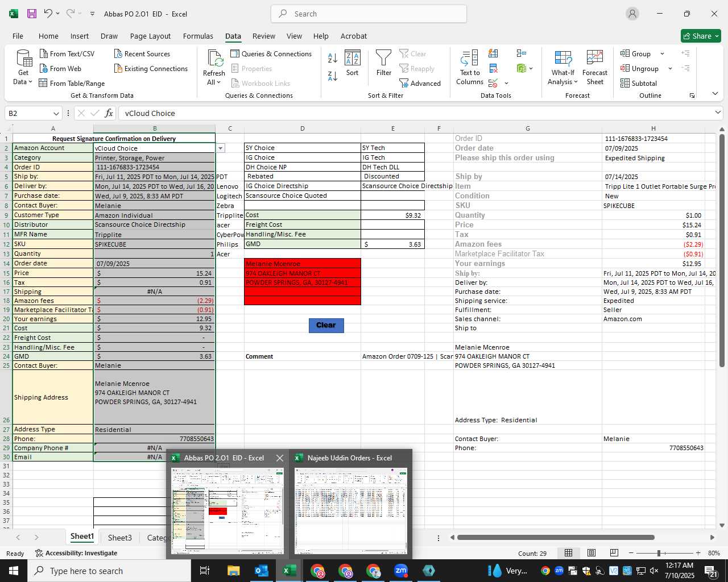Click the horizontal scrollbar thumb
728x582 pixels.
[556, 537]
